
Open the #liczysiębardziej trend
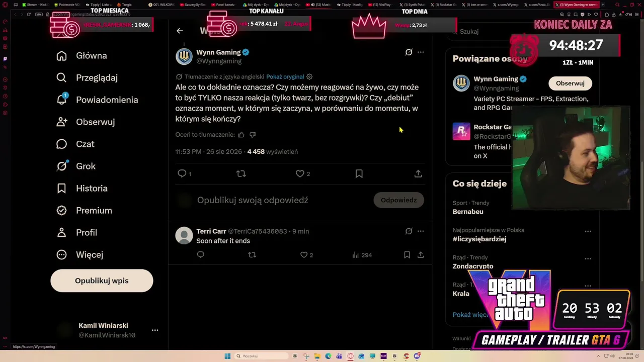coord(479,239)
